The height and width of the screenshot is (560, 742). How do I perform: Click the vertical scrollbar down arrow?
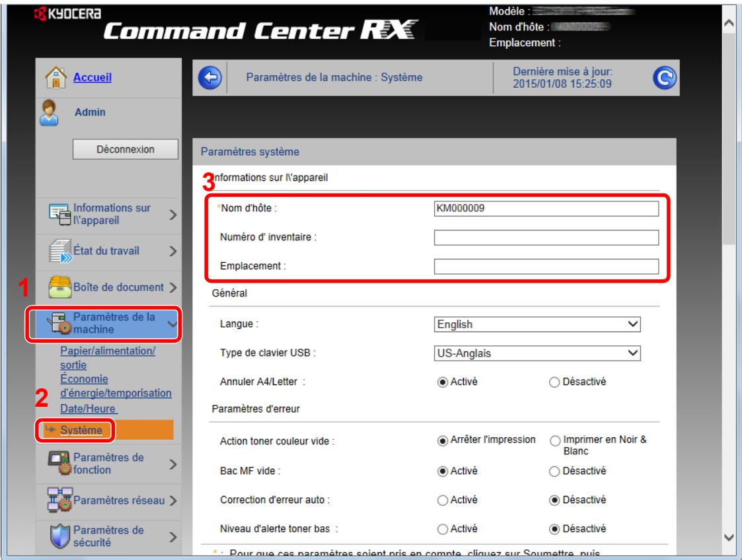729,538
